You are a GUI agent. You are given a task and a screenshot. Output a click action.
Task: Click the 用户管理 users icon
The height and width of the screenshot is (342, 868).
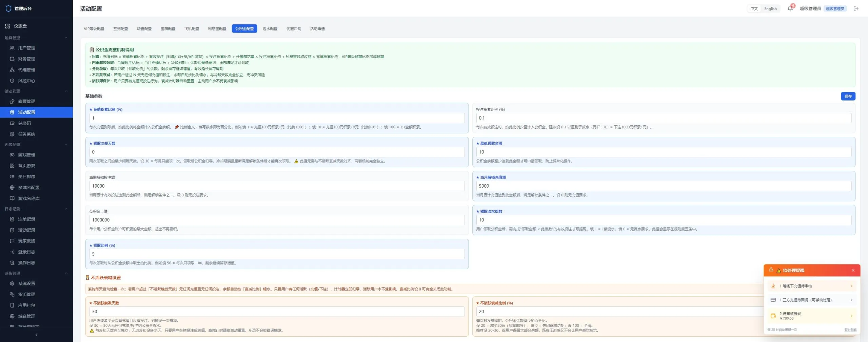point(12,48)
